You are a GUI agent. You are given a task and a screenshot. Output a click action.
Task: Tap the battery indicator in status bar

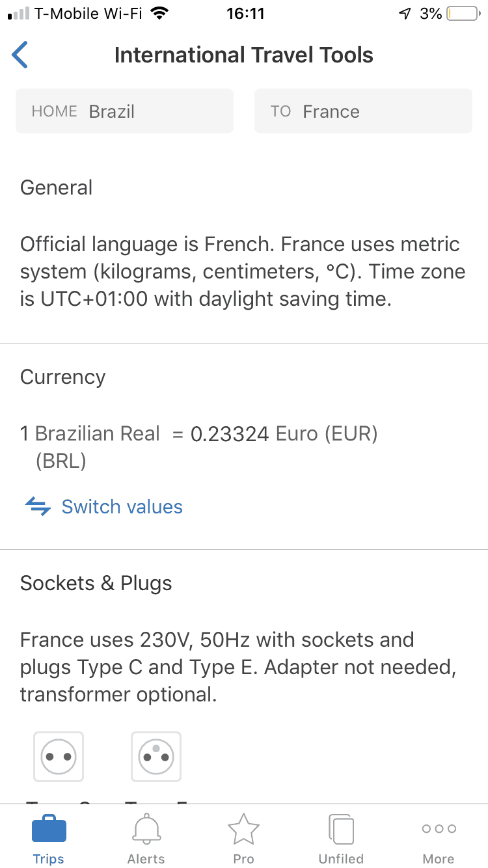click(x=463, y=14)
